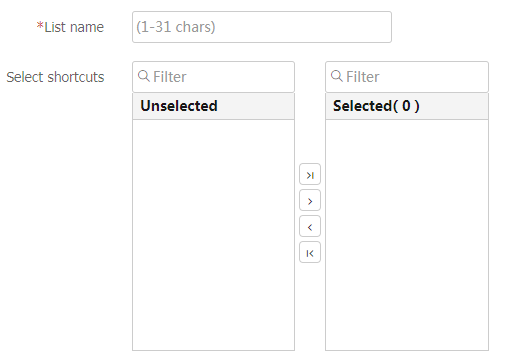Click the Filter placeholder text above Unselected
The height and width of the screenshot is (363, 508).
click(x=170, y=77)
